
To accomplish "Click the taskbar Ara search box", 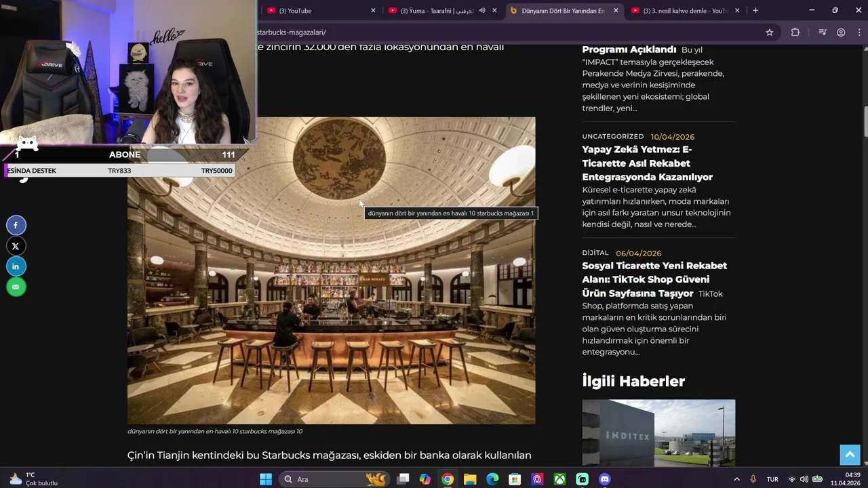I will [x=334, y=479].
